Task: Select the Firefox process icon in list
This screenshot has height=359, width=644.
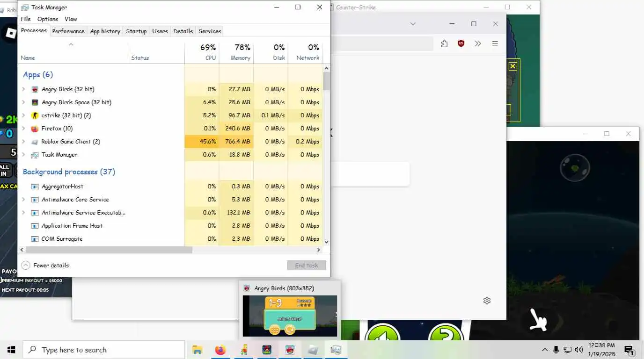Action: click(x=35, y=129)
